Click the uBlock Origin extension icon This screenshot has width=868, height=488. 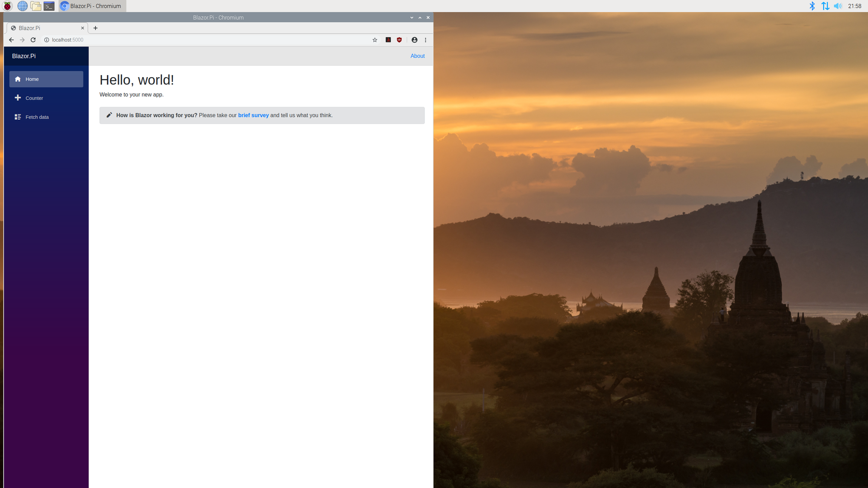(399, 40)
